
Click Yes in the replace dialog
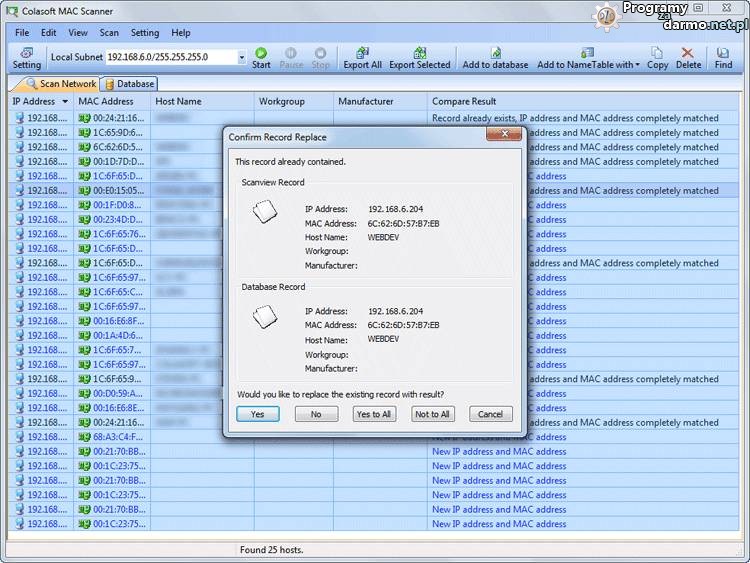click(x=258, y=414)
